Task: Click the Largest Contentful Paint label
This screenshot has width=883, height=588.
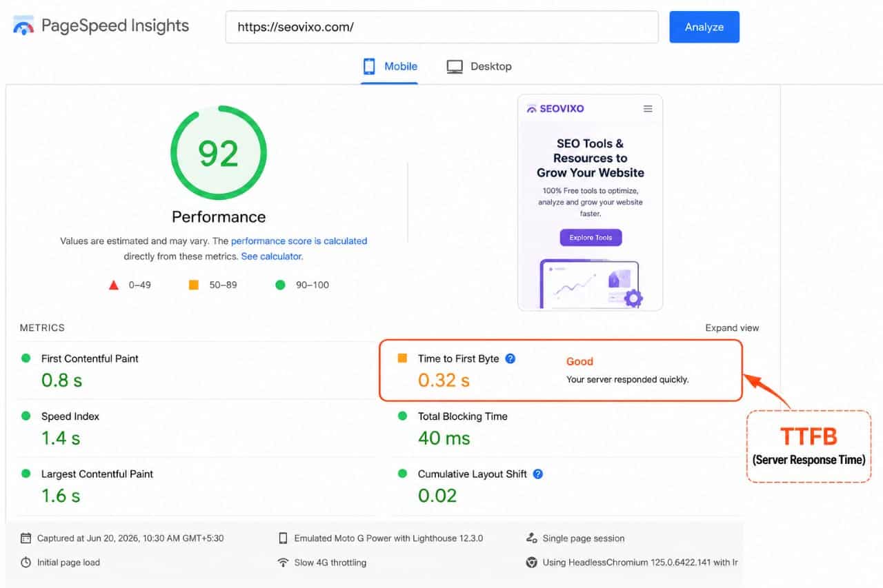Action: 97,474
